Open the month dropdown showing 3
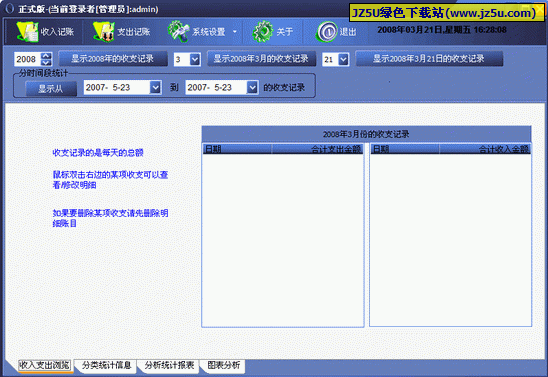This screenshot has height=377, width=548. (x=195, y=59)
